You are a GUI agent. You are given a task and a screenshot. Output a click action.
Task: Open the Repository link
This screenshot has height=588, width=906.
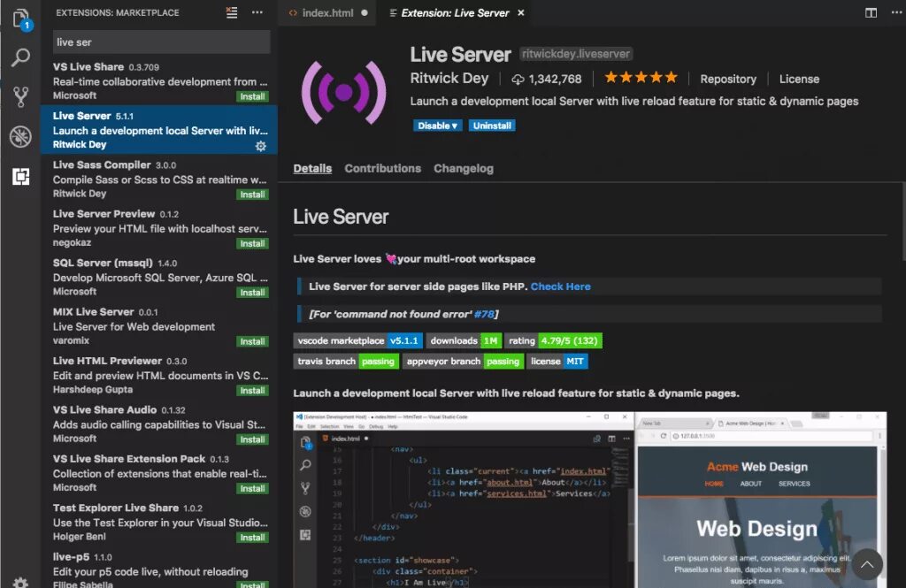pos(728,79)
